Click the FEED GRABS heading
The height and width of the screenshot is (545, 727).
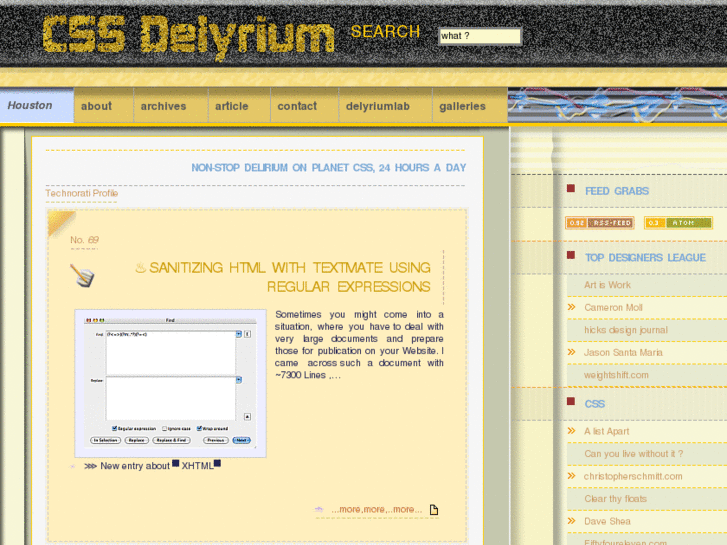pos(617,191)
